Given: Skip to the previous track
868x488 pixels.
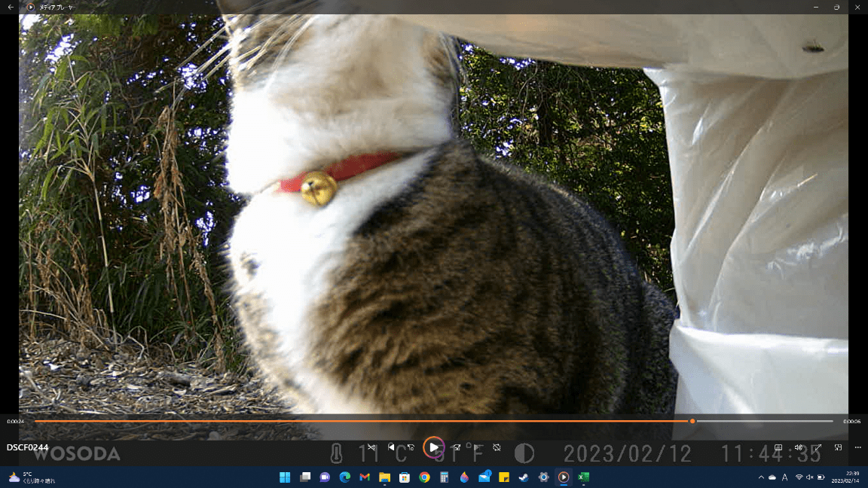Looking at the screenshot, I should pyautogui.click(x=391, y=447).
